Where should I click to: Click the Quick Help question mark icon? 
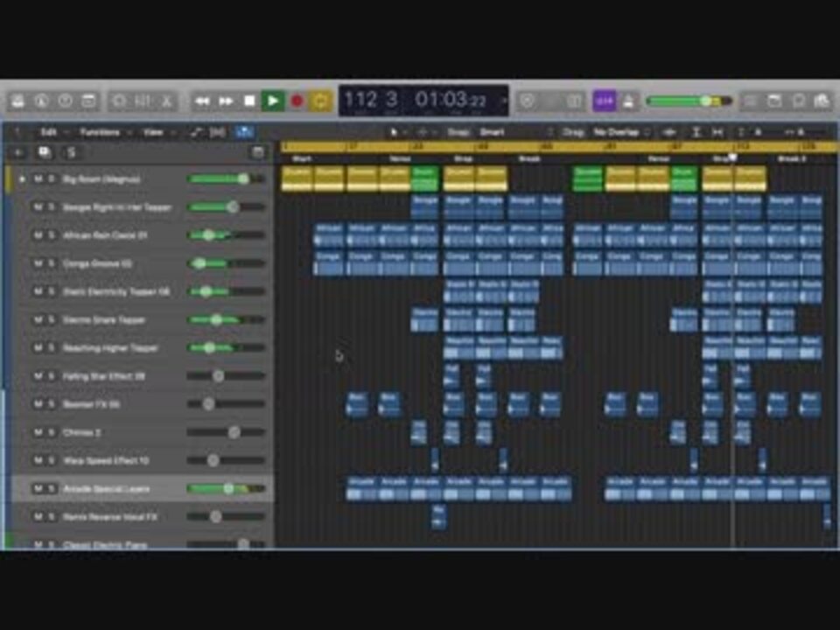66,101
